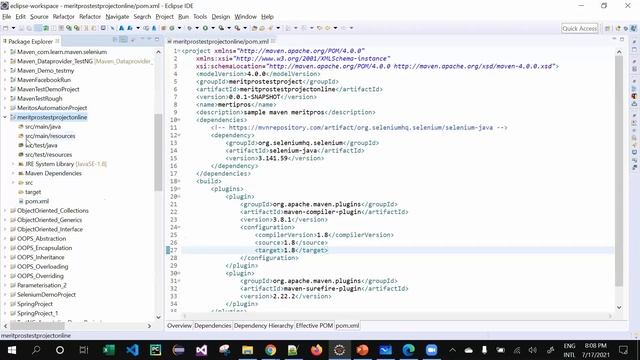Open the Navigate menu
This screenshot has height=360, width=640.
point(117,17)
